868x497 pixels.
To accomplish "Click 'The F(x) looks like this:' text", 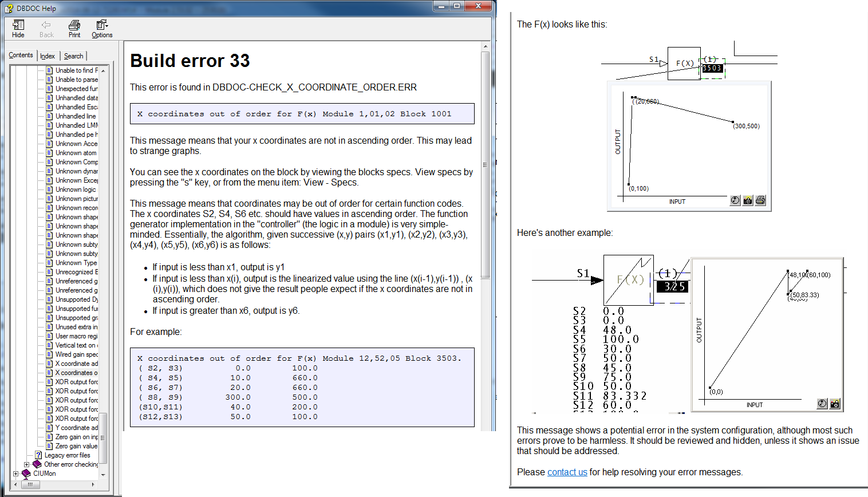I will 562,24.
